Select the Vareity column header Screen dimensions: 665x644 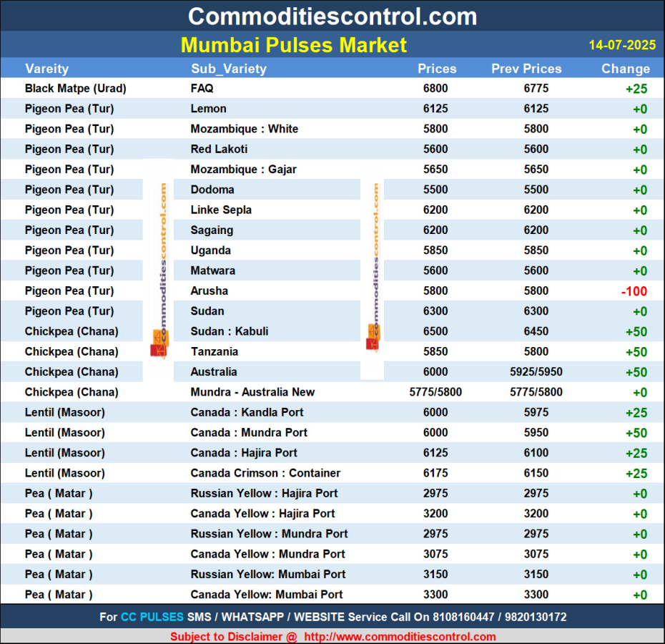(47, 69)
